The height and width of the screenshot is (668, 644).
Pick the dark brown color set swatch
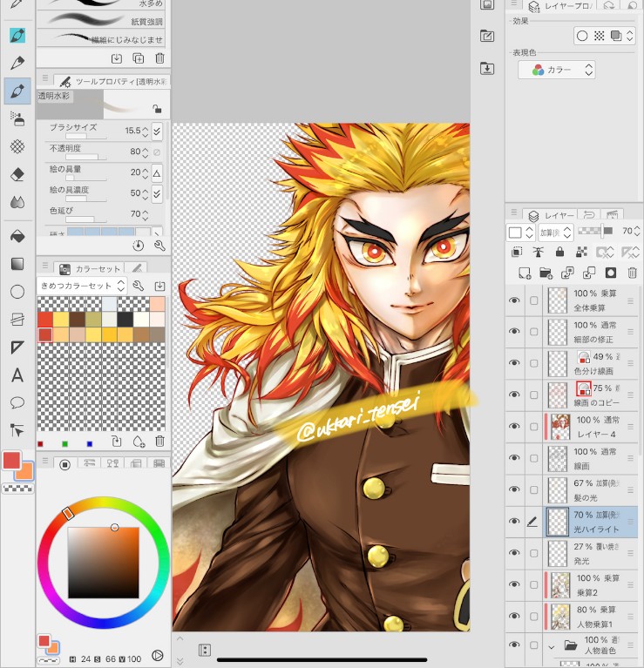[x=78, y=320]
